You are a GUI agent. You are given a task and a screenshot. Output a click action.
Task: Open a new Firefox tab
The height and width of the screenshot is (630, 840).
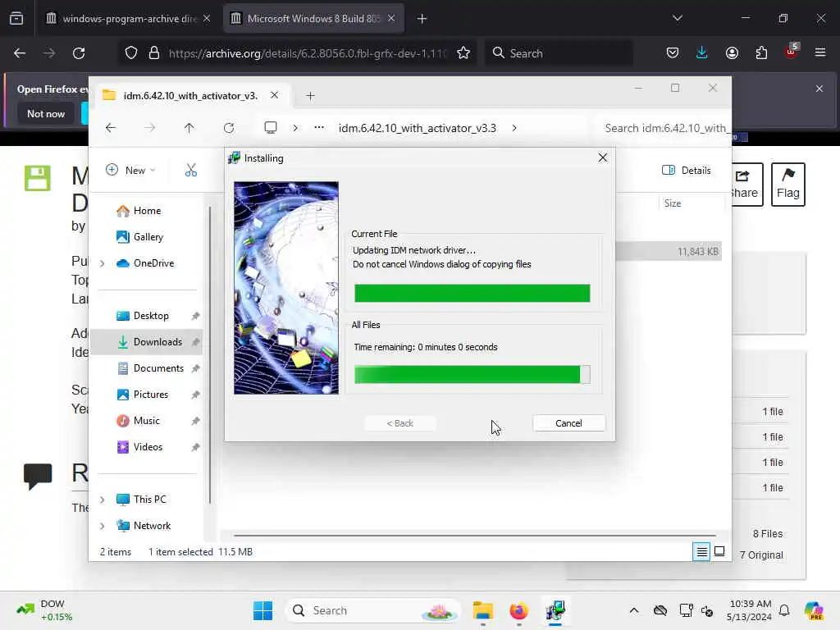point(422,19)
